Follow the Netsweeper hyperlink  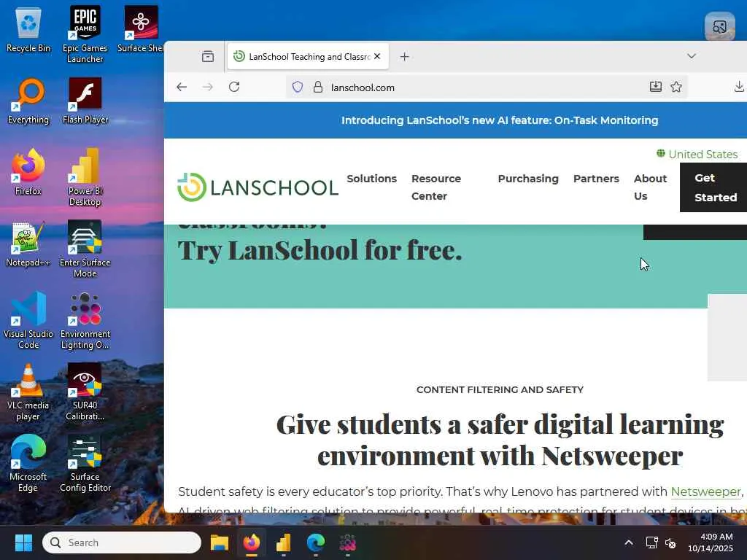[705, 491]
